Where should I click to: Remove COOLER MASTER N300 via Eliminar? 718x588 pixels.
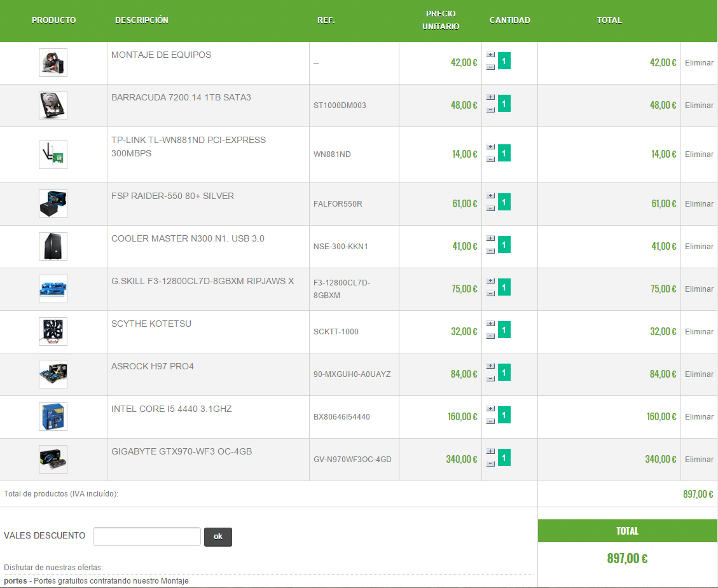click(x=699, y=246)
